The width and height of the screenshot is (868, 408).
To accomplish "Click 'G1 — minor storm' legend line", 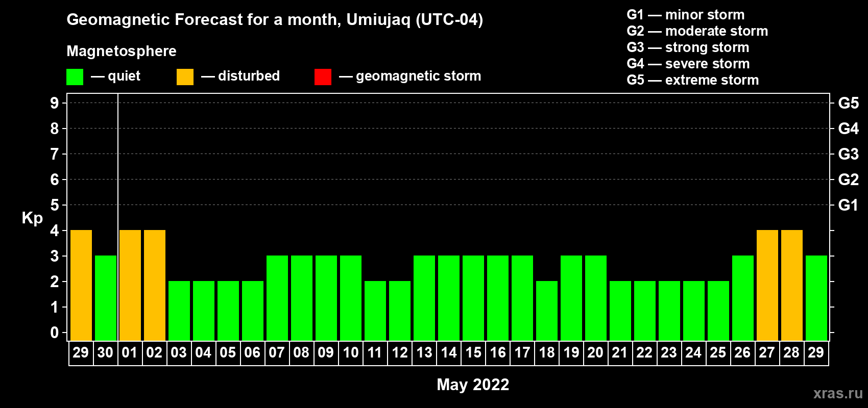I will coord(686,15).
